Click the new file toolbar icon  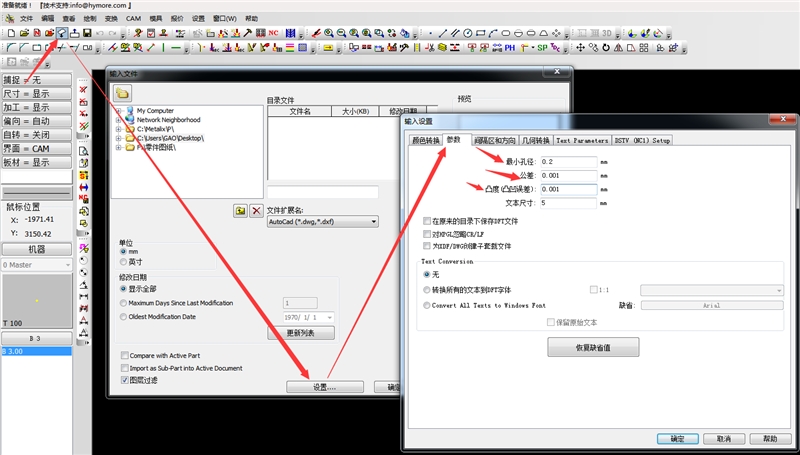pos(10,33)
